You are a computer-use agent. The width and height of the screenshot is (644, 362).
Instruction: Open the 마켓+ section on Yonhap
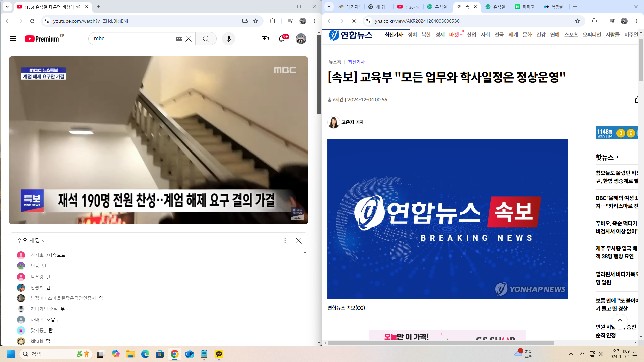(456, 35)
